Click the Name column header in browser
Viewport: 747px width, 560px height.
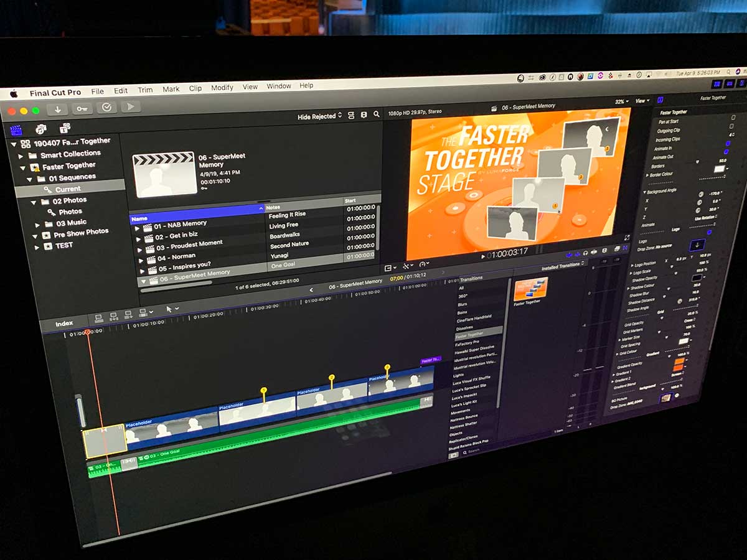click(197, 215)
